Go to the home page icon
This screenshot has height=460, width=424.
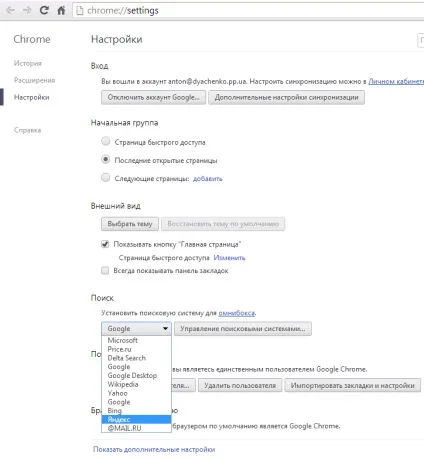[61, 11]
